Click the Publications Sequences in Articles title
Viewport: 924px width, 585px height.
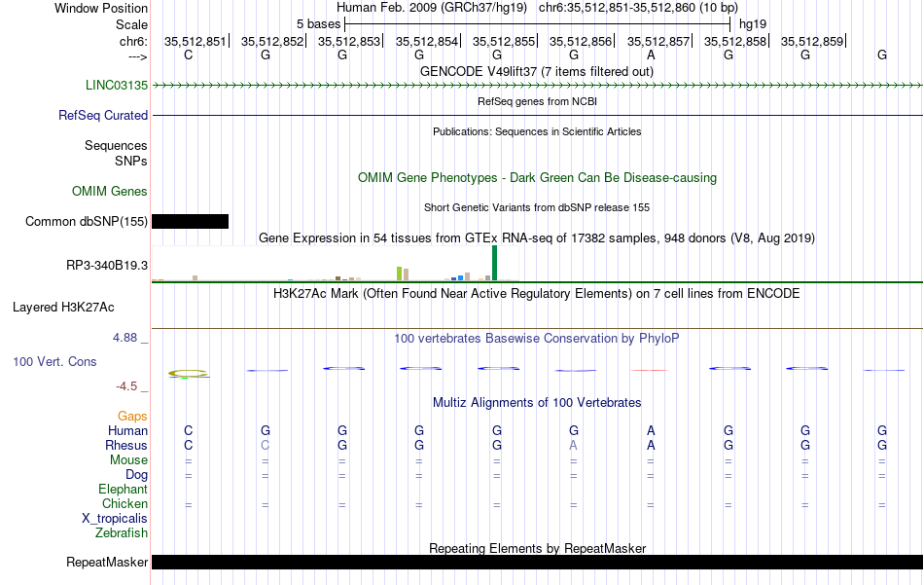click(x=537, y=131)
